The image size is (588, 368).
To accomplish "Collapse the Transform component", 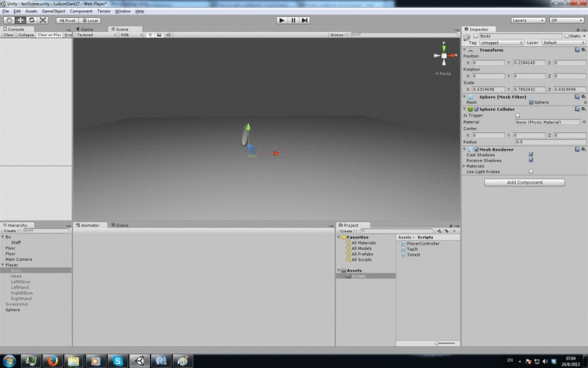I will pos(465,50).
